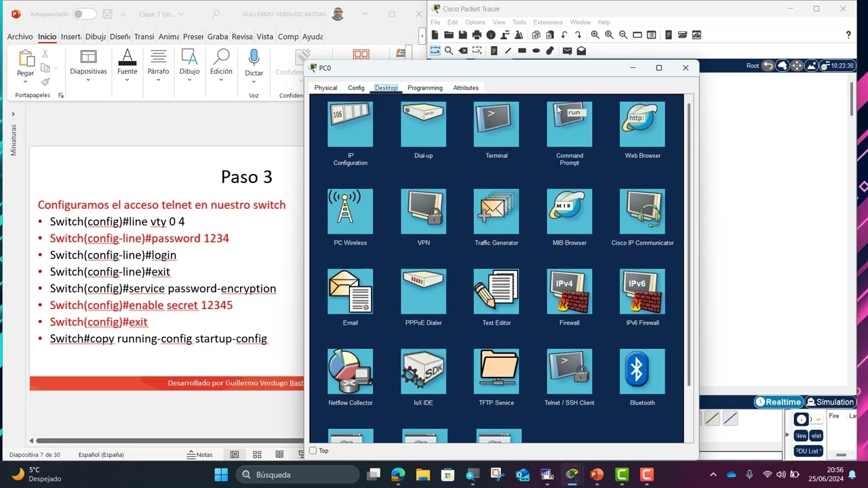Open the Terminal app on PC0 desktop
868x488 pixels.
pyautogui.click(x=496, y=125)
